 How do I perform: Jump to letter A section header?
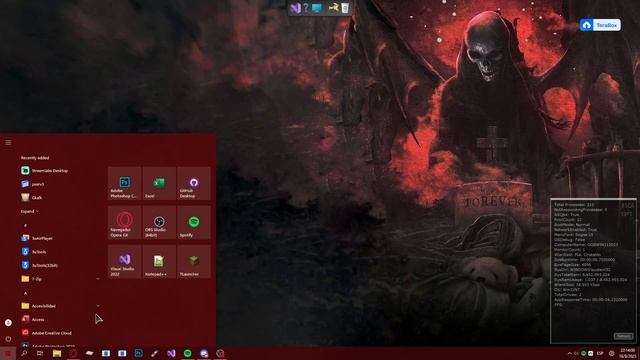25,293
